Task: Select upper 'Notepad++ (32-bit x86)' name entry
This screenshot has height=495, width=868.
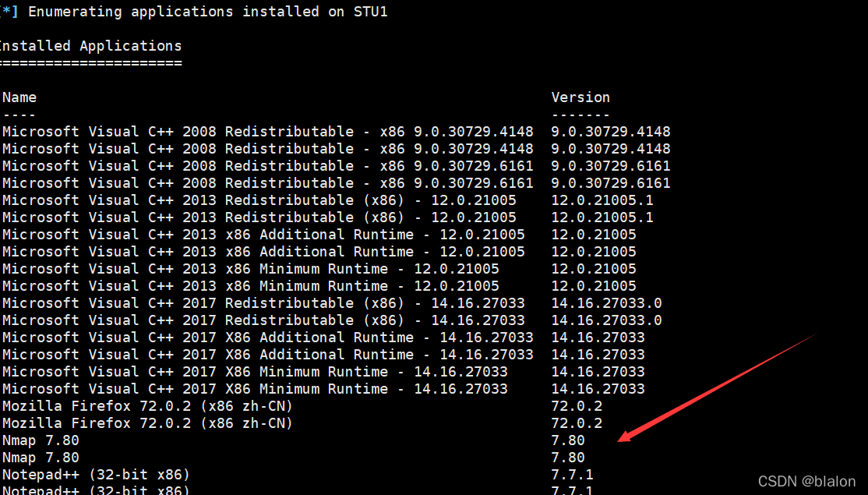Action: click(97, 475)
